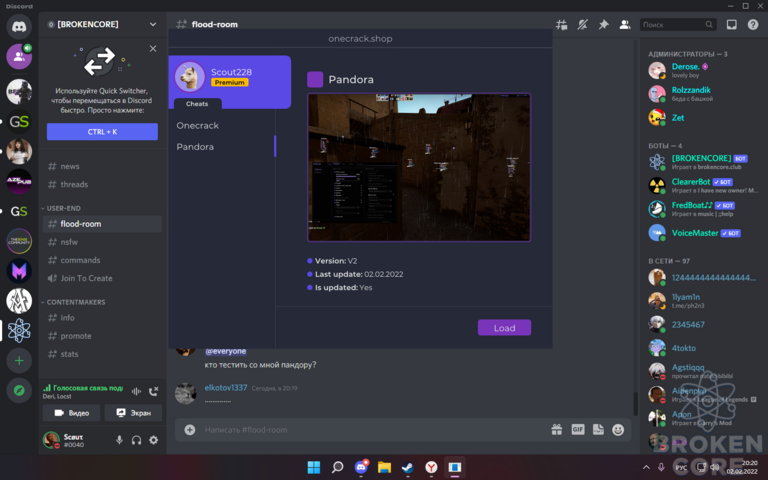Open pinned messages pin icon
The width and height of the screenshot is (768, 480).
[x=603, y=24]
